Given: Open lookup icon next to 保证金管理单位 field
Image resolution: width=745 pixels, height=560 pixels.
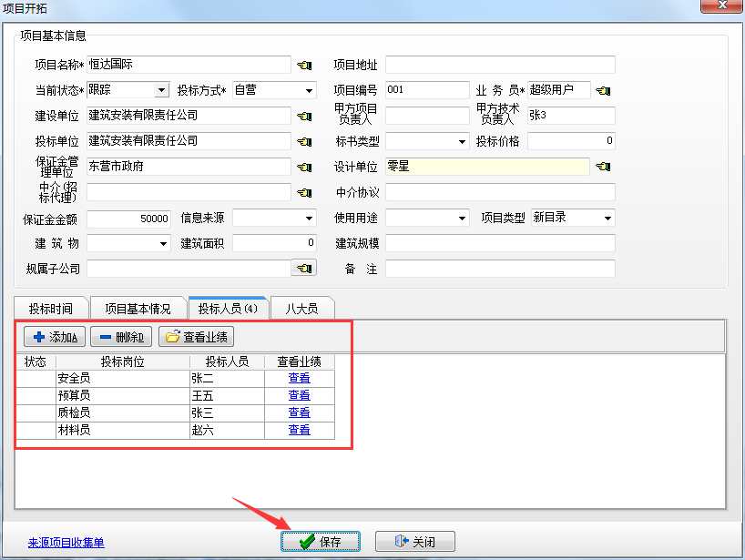Looking at the screenshot, I should click(304, 167).
